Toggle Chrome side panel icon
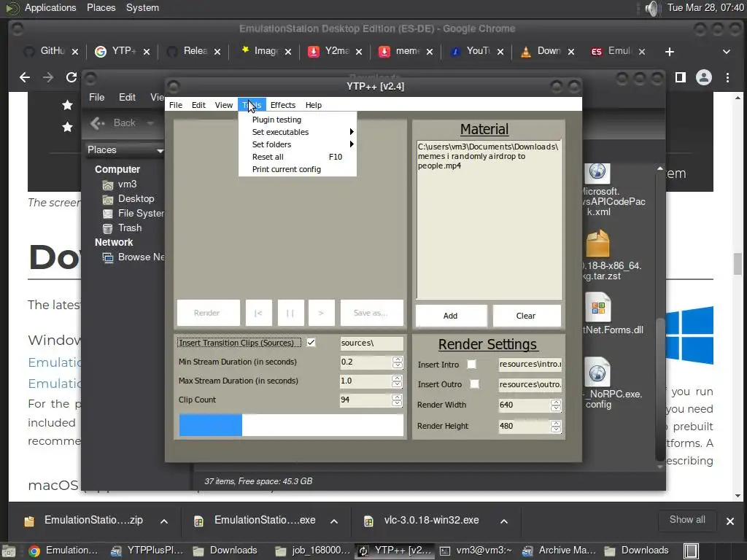Image resolution: width=747 pixels, height=560 pixels. [x=681, y=77]
